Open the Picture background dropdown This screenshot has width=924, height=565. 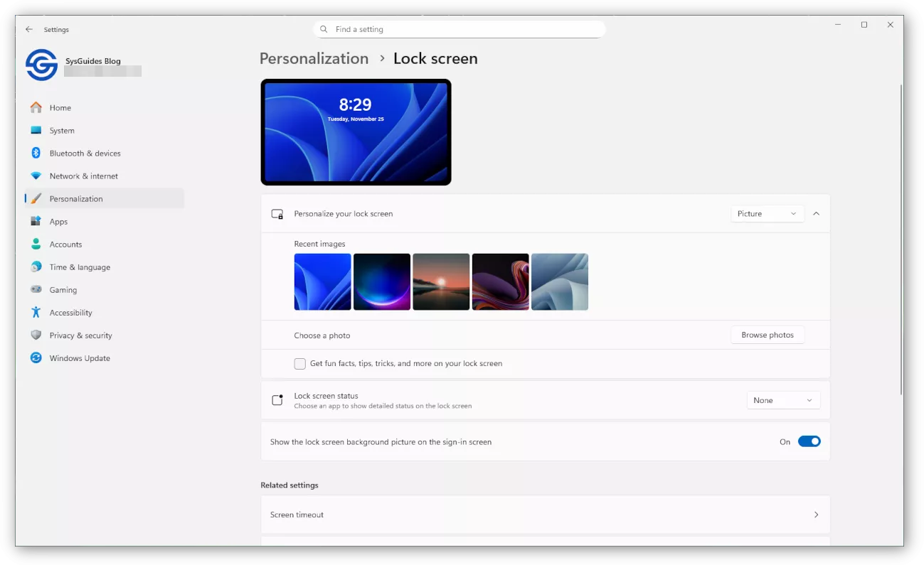pyautogui.click(x=767, y=213)
